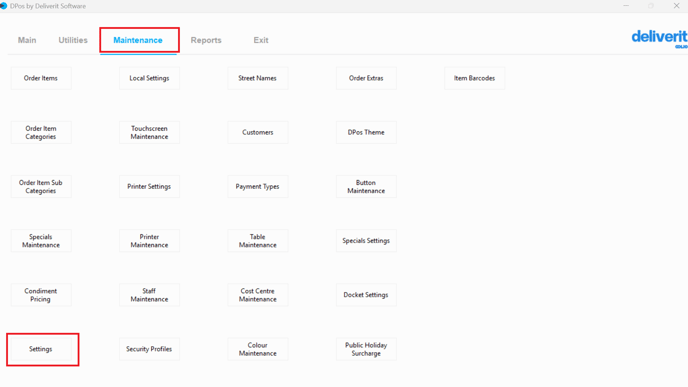Open the Customers button
This screenshot has width=688, height=387.
pos(258,133)
